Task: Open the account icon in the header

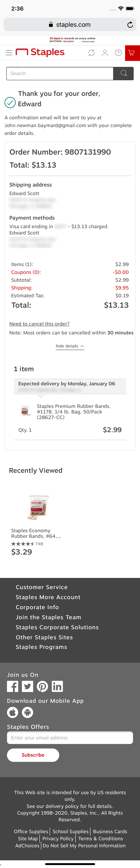Action: click(x=105, y=53)
